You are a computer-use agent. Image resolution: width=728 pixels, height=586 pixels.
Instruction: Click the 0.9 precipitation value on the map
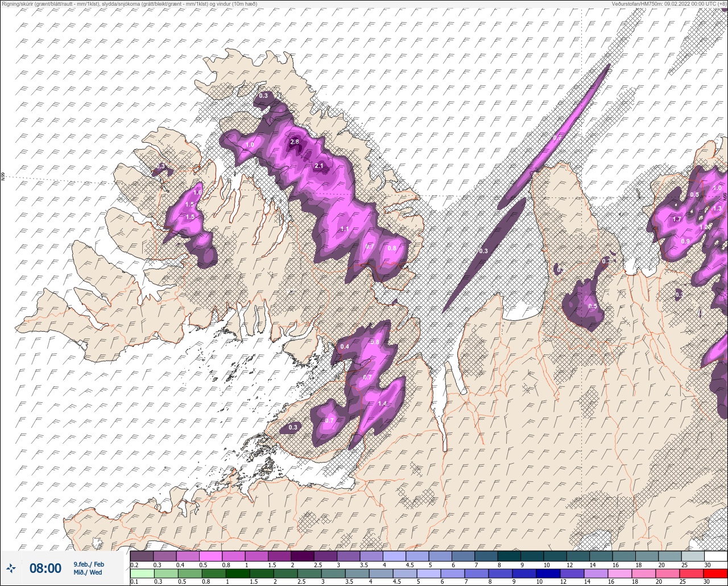point(685,241)
